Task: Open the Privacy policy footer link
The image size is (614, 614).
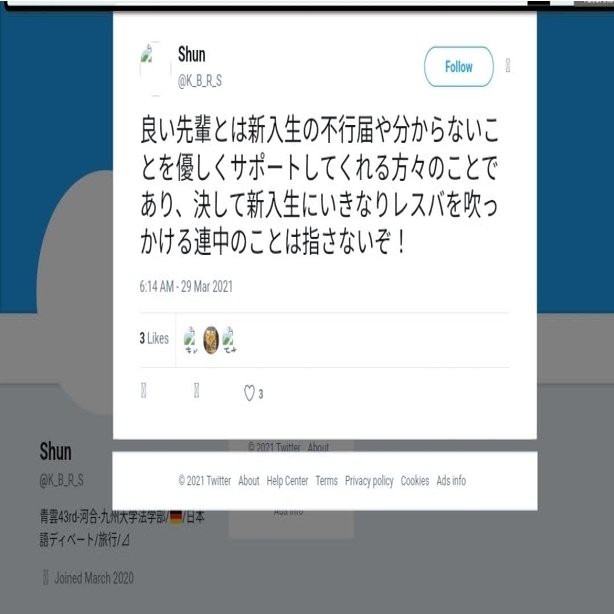Action: (369, 481)
